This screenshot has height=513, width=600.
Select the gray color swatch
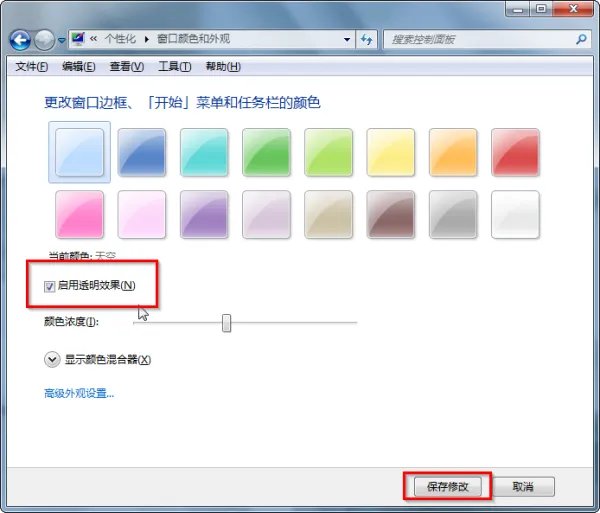coord(453,215)
